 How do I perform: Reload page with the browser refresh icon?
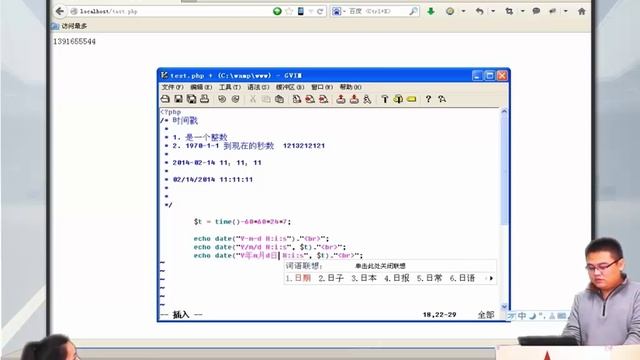(320, 11)
